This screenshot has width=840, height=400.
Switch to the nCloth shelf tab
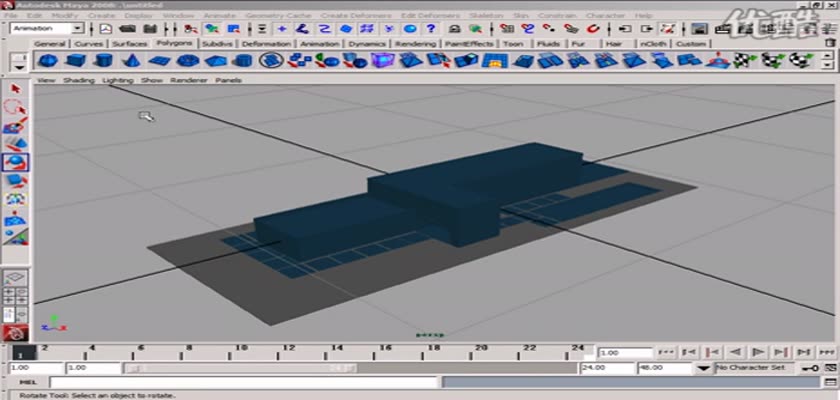click(653, 44)
